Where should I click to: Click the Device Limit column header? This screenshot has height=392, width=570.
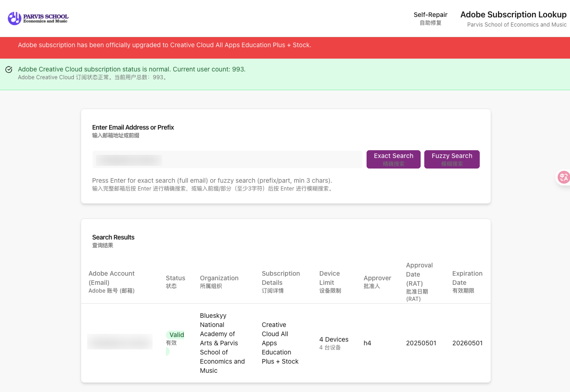coord(330,281)
